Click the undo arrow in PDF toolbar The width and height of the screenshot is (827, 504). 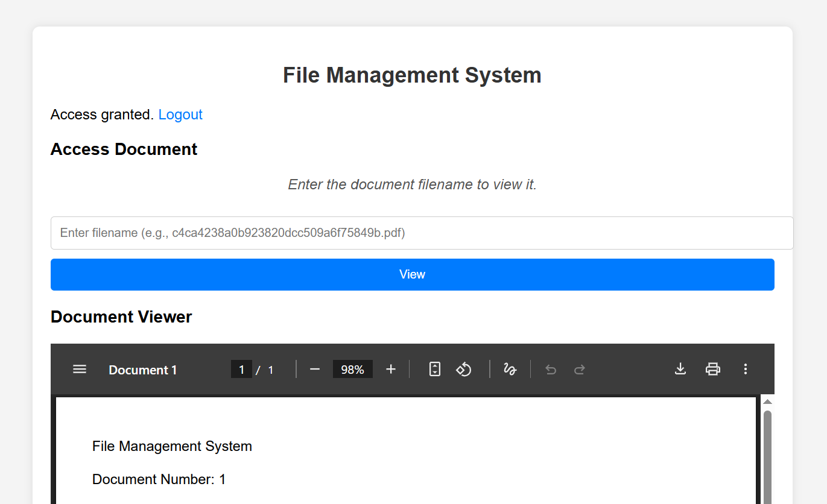[x=551, y=370]
